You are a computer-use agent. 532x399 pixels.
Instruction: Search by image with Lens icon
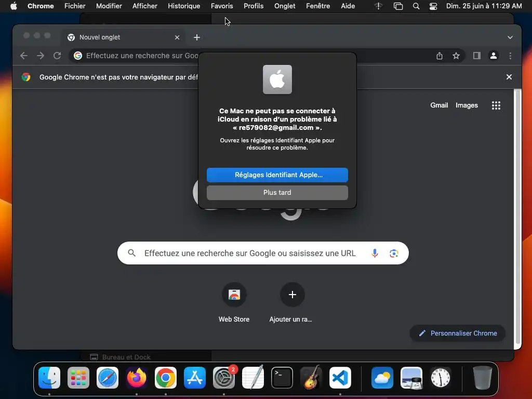click(394, 253)
